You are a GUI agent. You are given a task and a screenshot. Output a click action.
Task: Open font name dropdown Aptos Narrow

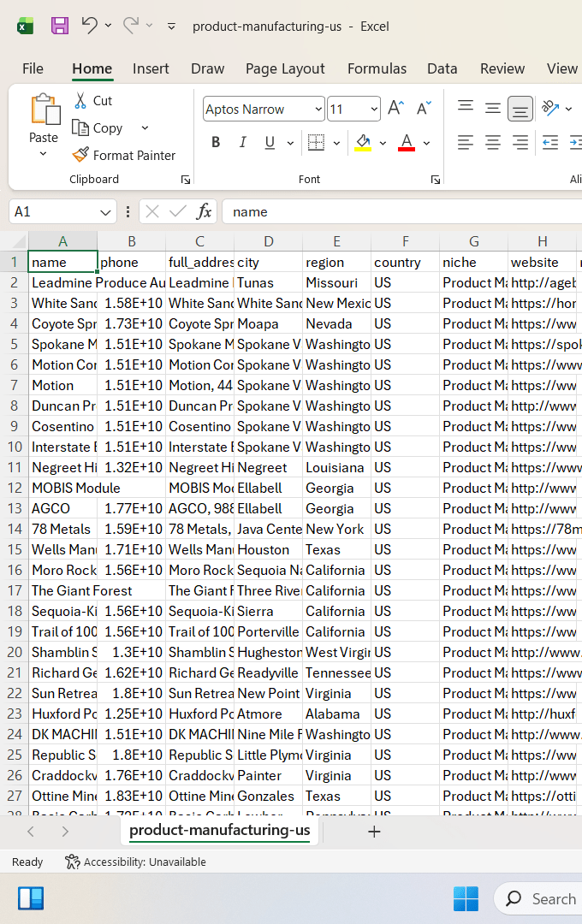click(x=318, y=109)
